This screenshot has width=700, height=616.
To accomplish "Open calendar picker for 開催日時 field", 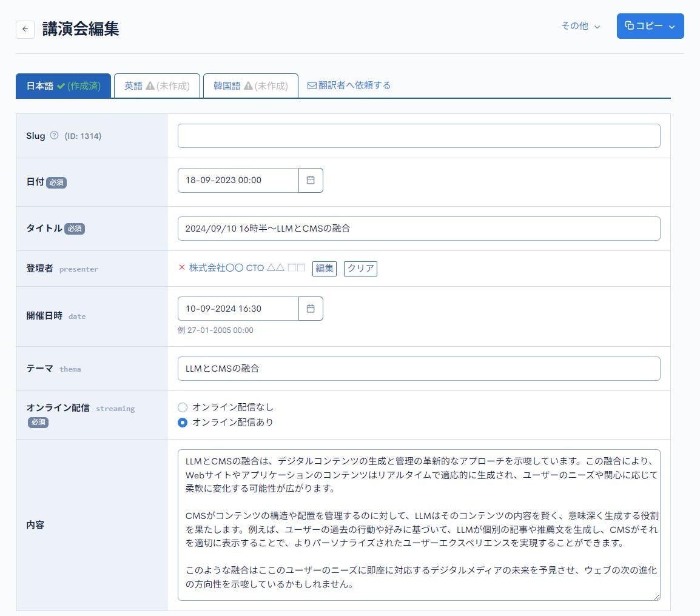I will pos(311,309).
